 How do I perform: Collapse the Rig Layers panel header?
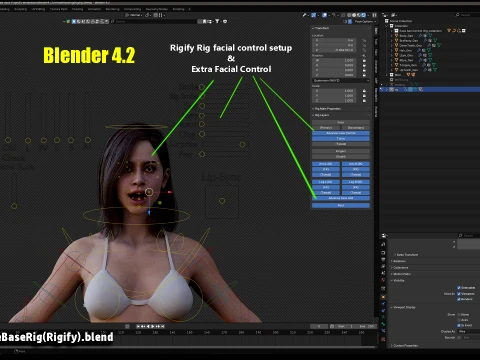[321, 115]
